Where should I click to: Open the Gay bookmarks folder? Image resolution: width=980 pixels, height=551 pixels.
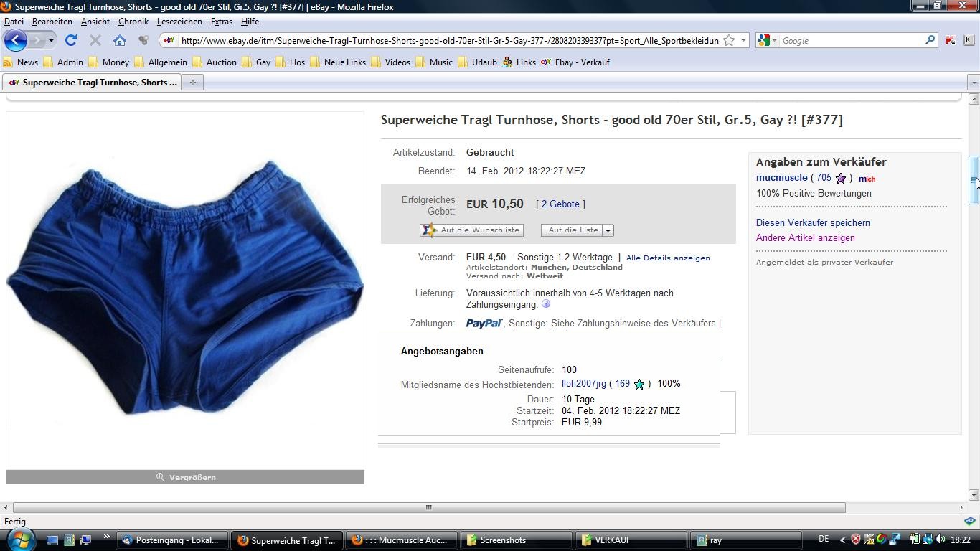(x=257, y=62)
